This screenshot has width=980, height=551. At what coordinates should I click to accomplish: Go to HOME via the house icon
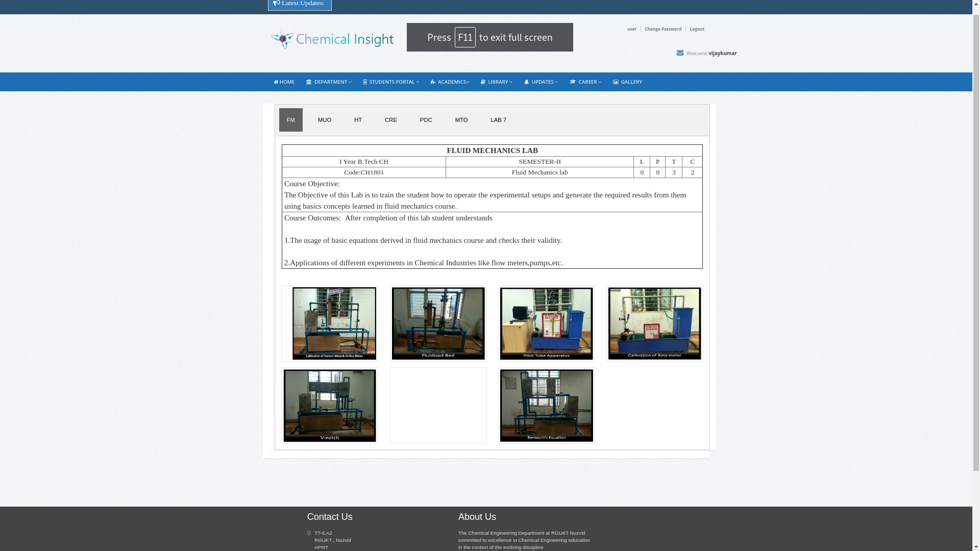coord(284,82)
